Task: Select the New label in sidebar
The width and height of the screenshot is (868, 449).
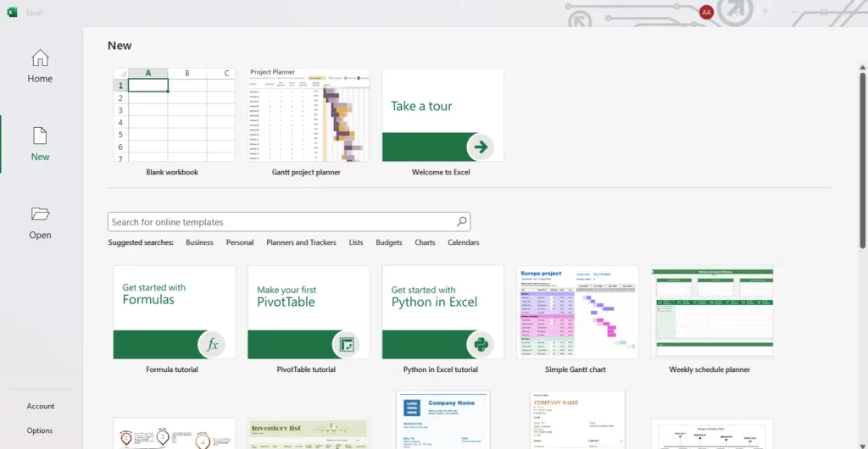Action: tap(40, 157)
